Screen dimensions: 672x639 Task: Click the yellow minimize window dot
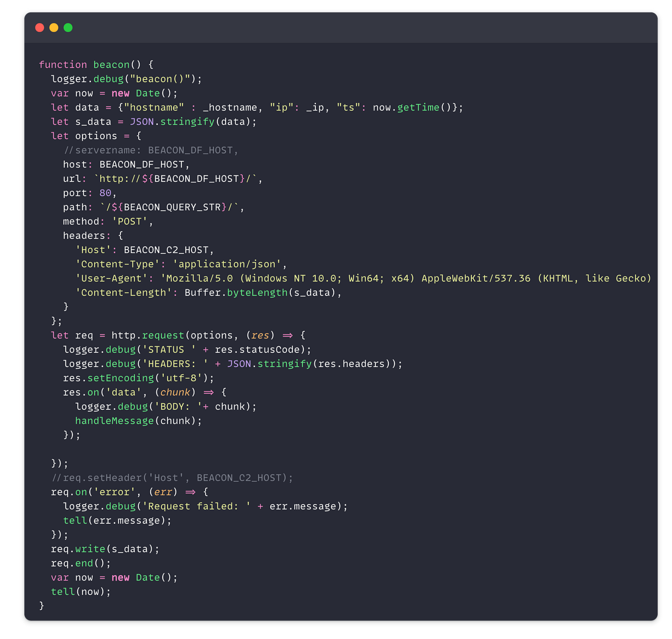54,28
